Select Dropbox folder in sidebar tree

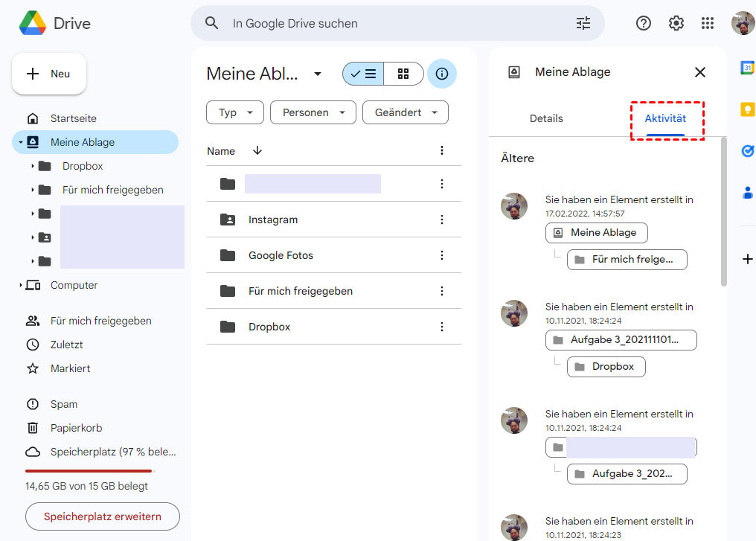[x=83, y=166]
